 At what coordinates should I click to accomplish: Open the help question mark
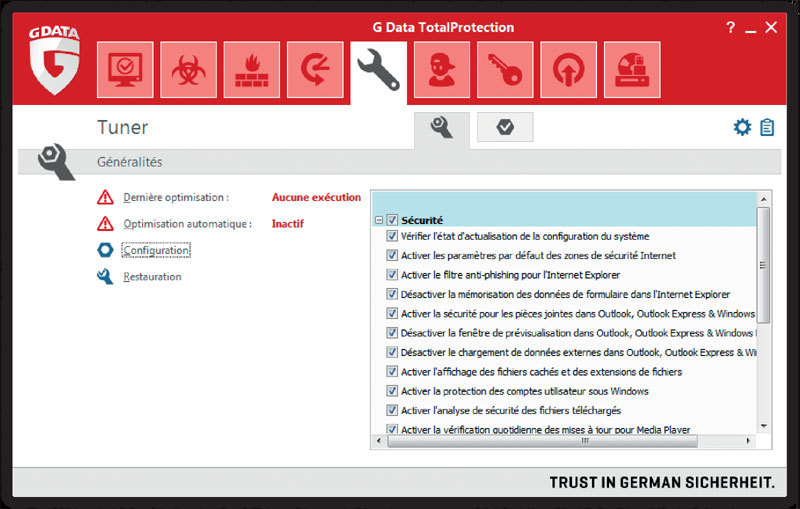tap(731, 27)
